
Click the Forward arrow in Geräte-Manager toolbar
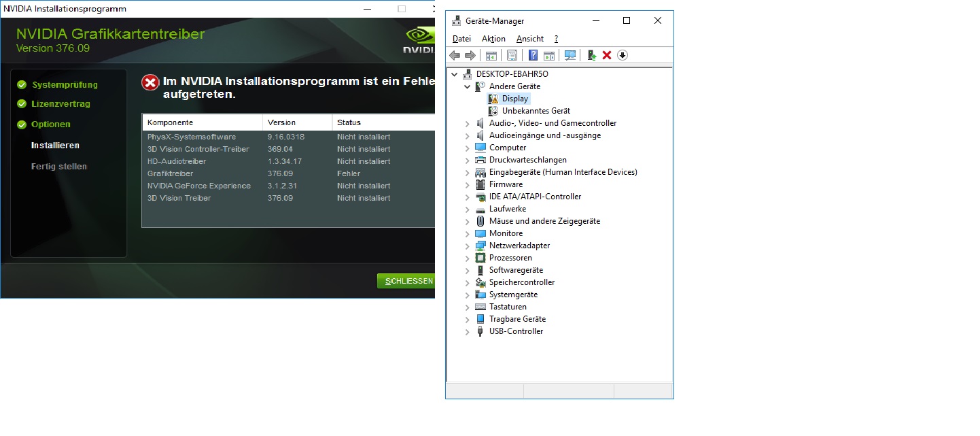(x=470, y=55)
